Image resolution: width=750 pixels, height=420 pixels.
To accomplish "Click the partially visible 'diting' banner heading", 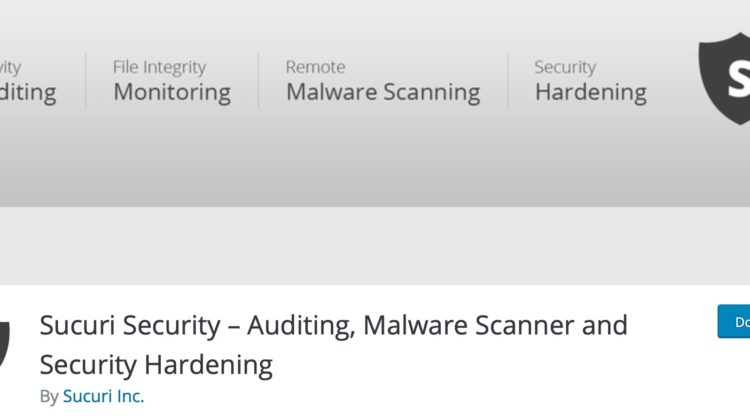I will [28, 92].
